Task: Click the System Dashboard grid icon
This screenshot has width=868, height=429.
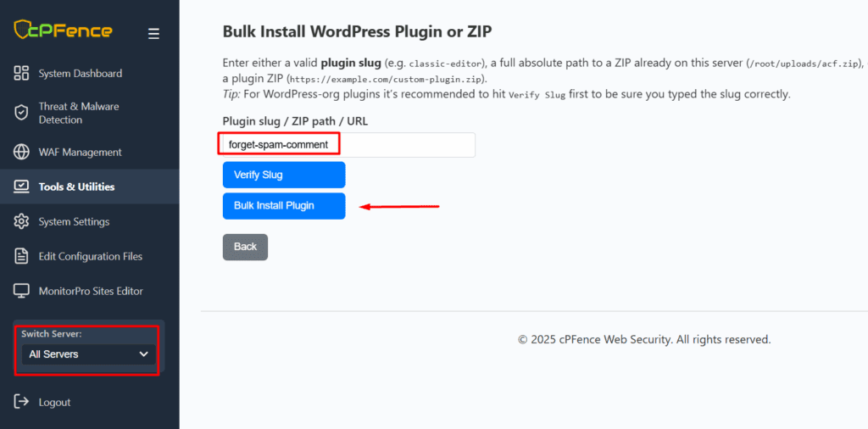Action: [x=22, y=73]
